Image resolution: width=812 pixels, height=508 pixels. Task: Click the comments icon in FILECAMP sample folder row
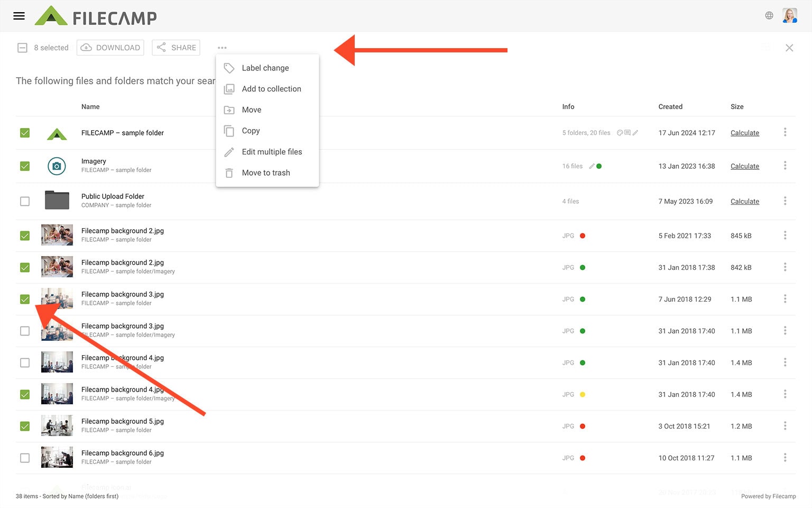point(628,133)
